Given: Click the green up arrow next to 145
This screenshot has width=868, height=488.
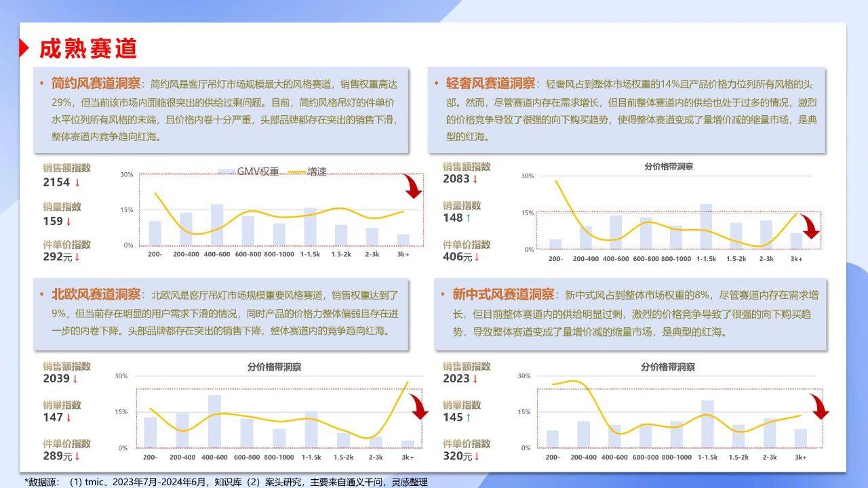Looking at the screenshot, I should (x=467, y=418).
